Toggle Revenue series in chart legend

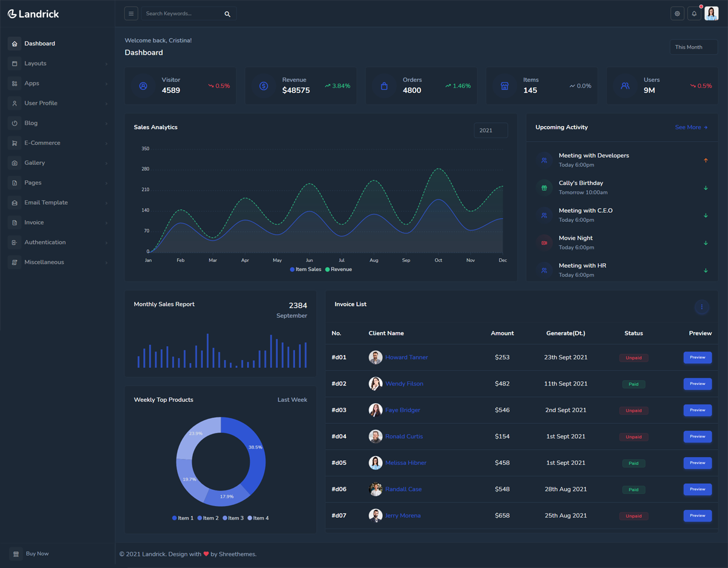[x=339, y=269]
